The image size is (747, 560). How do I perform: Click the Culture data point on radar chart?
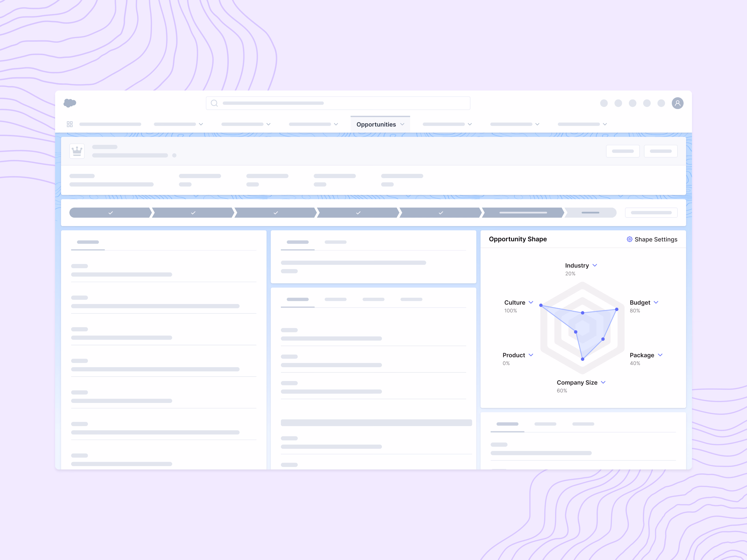(x=541, y=305)
